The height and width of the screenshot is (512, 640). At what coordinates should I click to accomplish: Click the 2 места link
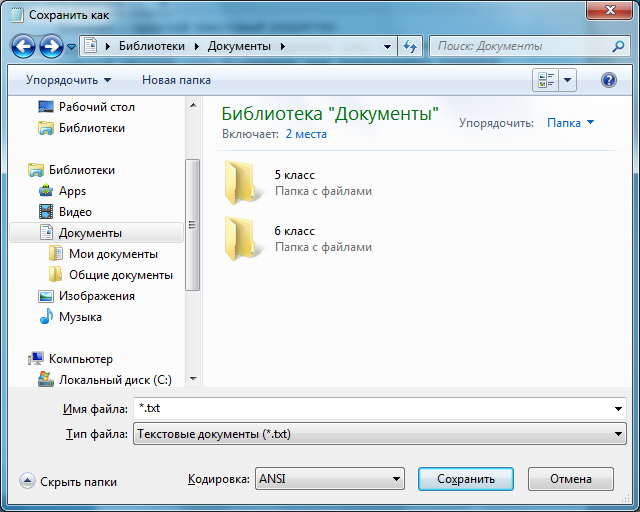[x=306, y=134]
